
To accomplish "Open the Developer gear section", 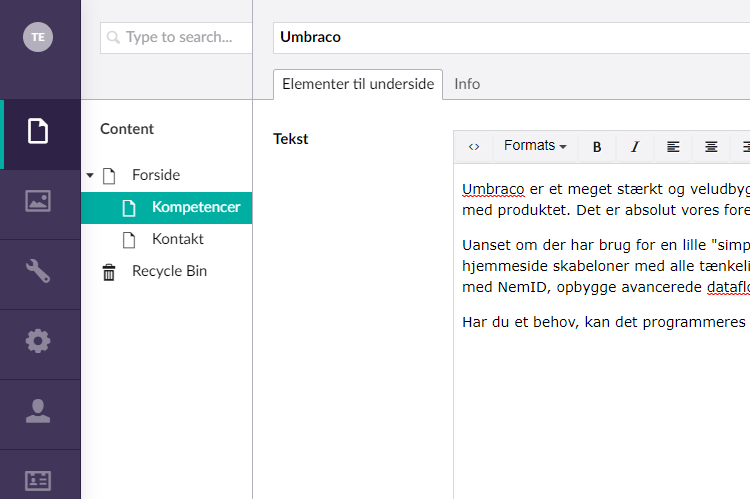I will pos(38,341).
